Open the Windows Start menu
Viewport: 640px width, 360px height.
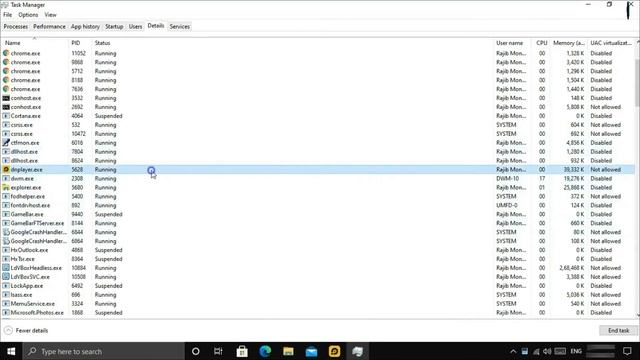(11, 351)
